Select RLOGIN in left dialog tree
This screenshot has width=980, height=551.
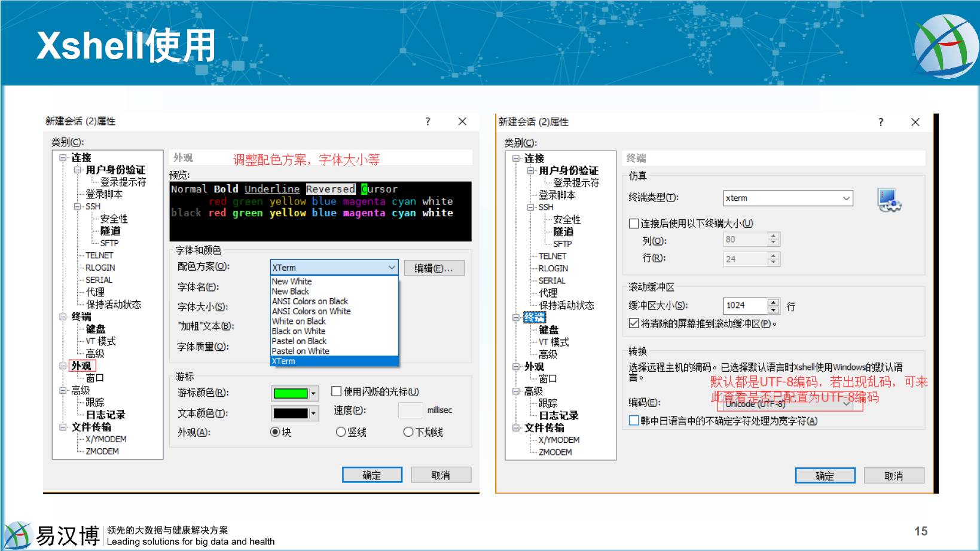[x=100, y=268]
